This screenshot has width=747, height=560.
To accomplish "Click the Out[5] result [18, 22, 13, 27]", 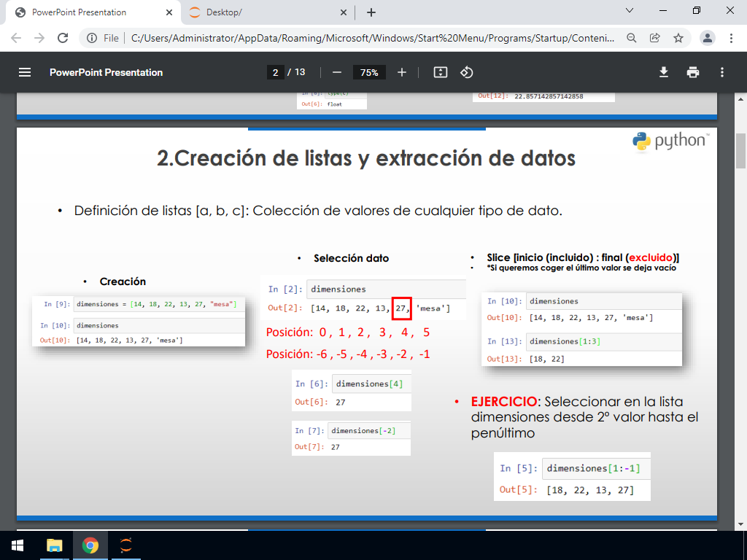I will coord(590,490).
